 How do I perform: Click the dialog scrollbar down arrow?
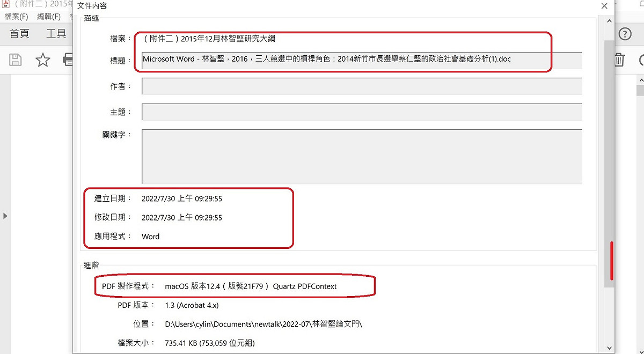pyautogui.click(x=609, y=348)
